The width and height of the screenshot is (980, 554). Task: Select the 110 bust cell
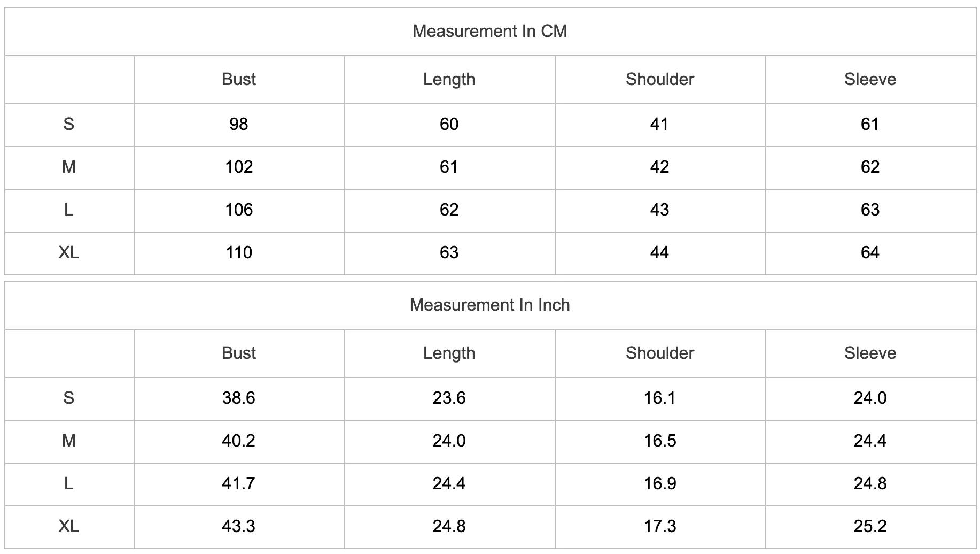[x=239, y=253]
